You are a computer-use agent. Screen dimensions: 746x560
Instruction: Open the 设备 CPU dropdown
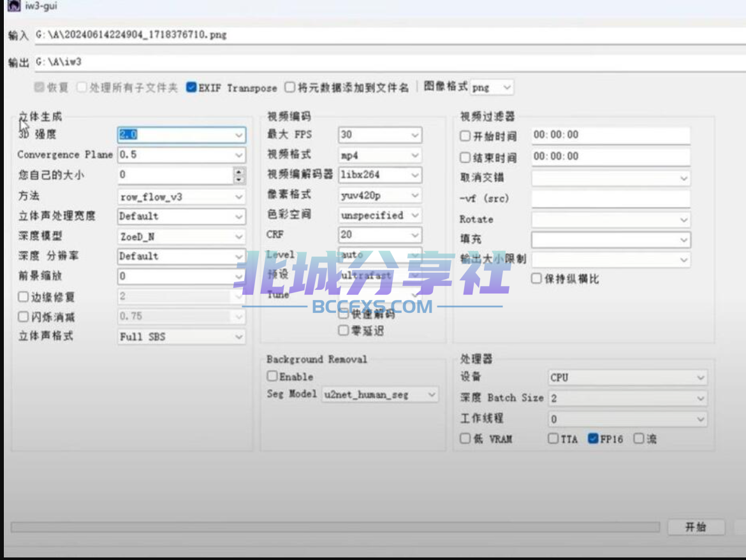coord(628,377)
